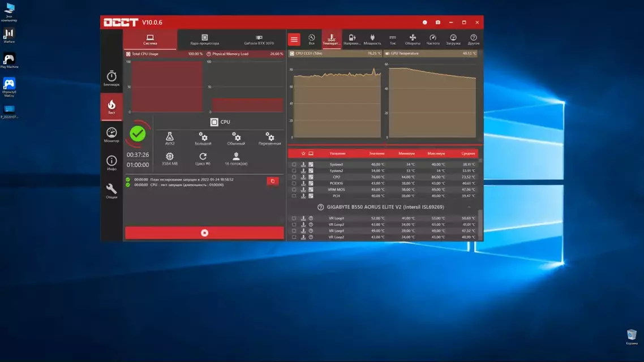The image size is (644, 362).
Task: Switch to the Система tab
Action: pyautogui.click(x=150, y=40)
